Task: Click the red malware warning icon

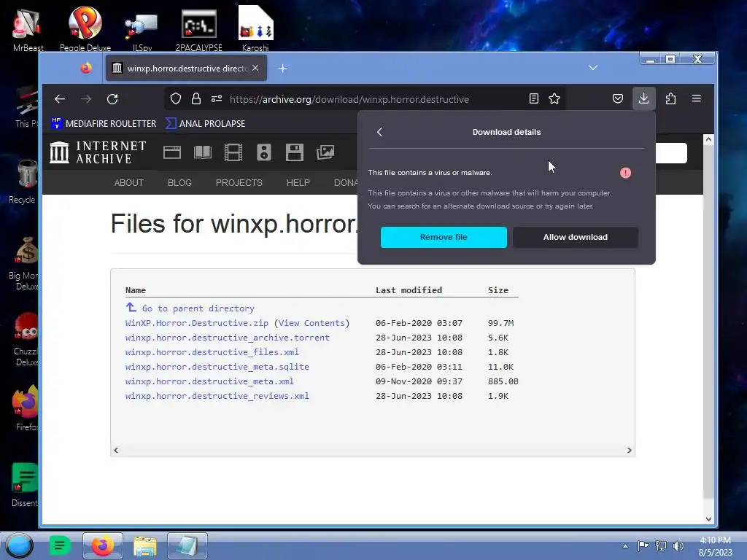Action: (x=625, y=173)
